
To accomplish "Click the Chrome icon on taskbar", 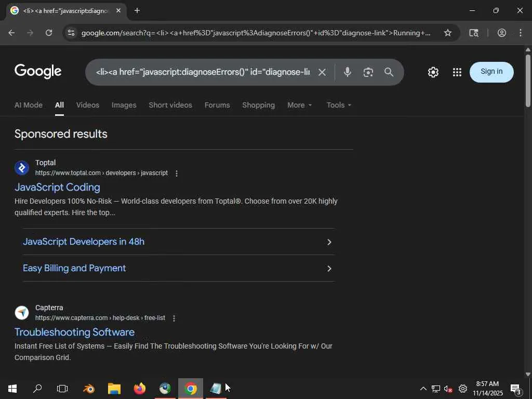I will 190,389.
